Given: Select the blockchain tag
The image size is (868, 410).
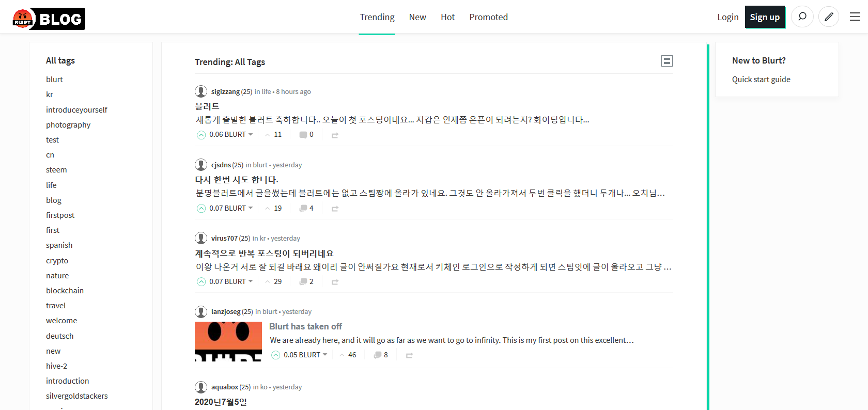Looking at the screenshot, I should 65,290.
